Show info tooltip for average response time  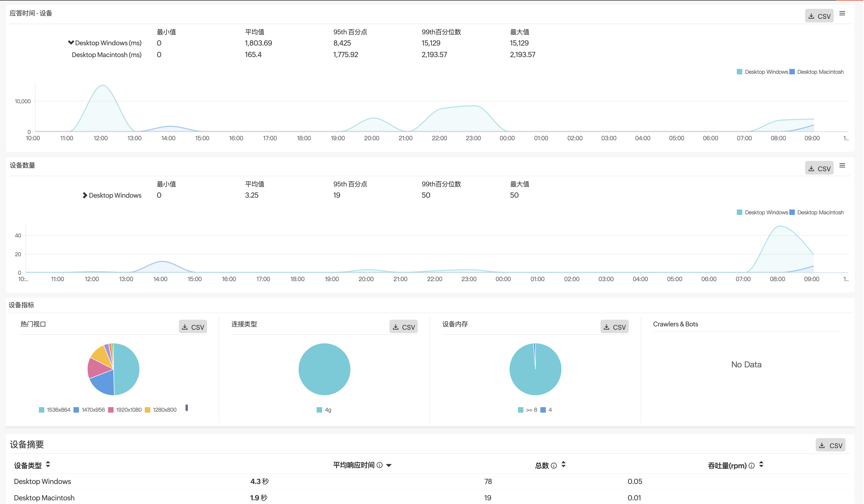[x=380, y=465]
